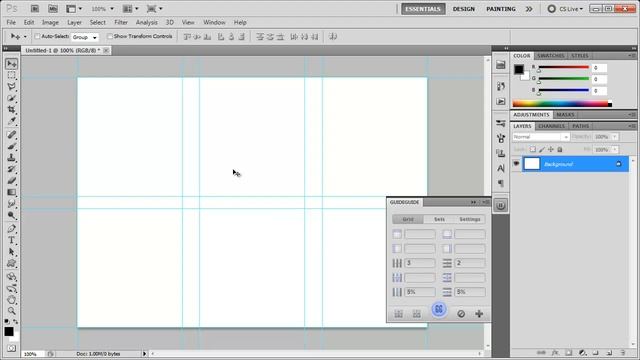640x360 pixels.
Task: Select the Move tool in the toolbox
Action: coord(11,64)
